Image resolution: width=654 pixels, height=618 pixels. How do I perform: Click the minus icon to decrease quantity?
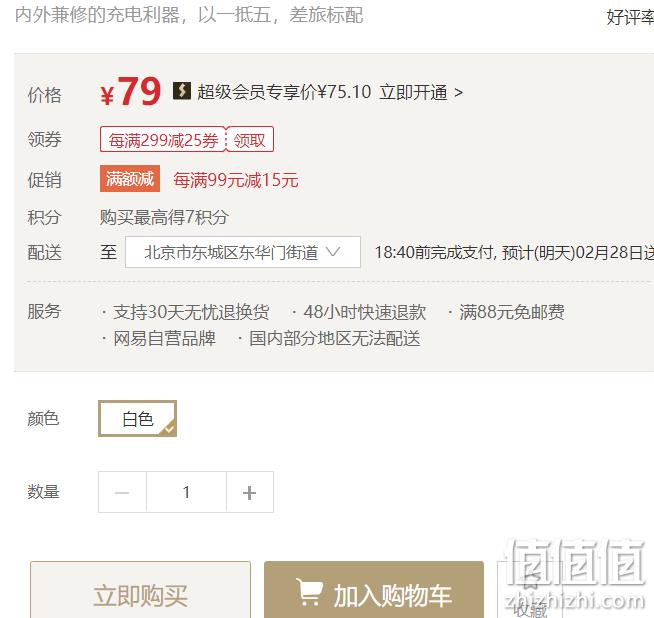[122, 492]
